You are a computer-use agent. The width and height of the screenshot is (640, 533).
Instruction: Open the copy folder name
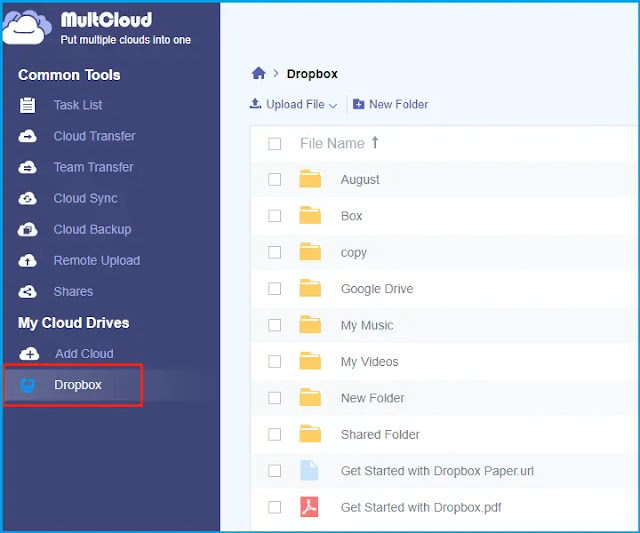pos(353,253)
